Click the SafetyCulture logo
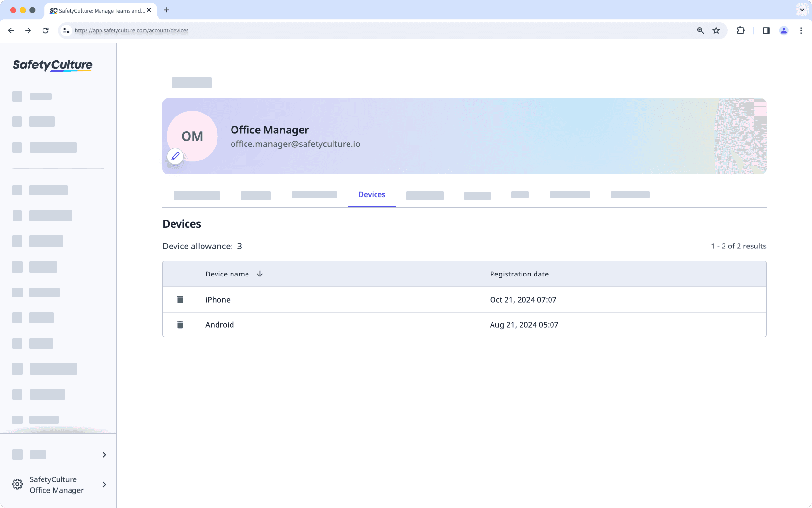The image size is (812, 508). pos(52,65)
